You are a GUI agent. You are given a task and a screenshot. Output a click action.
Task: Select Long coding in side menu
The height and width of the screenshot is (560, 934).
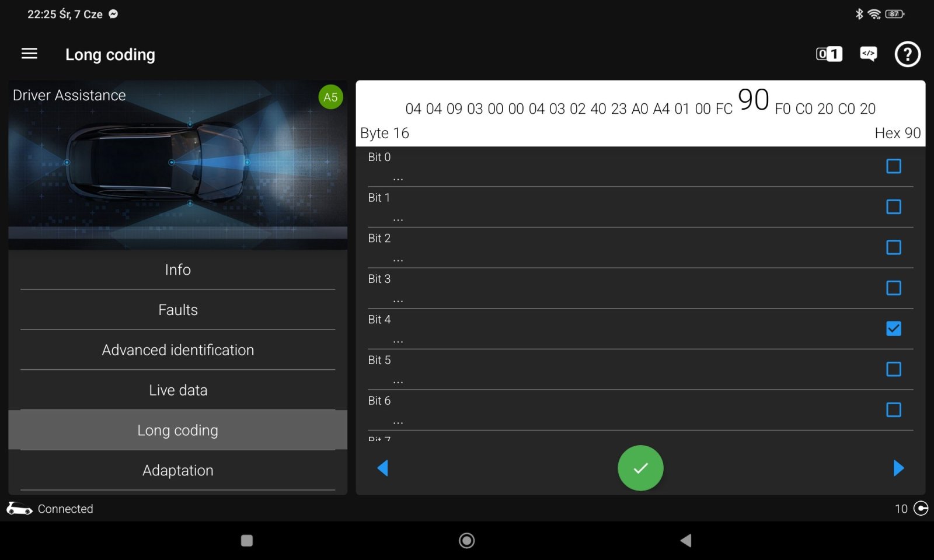(178, 430)
